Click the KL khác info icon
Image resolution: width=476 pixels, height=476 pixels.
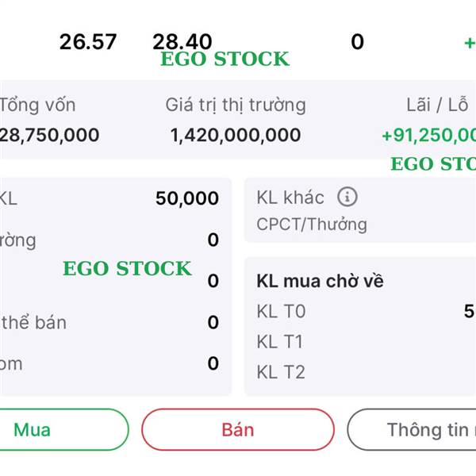[x=347, y=197]
